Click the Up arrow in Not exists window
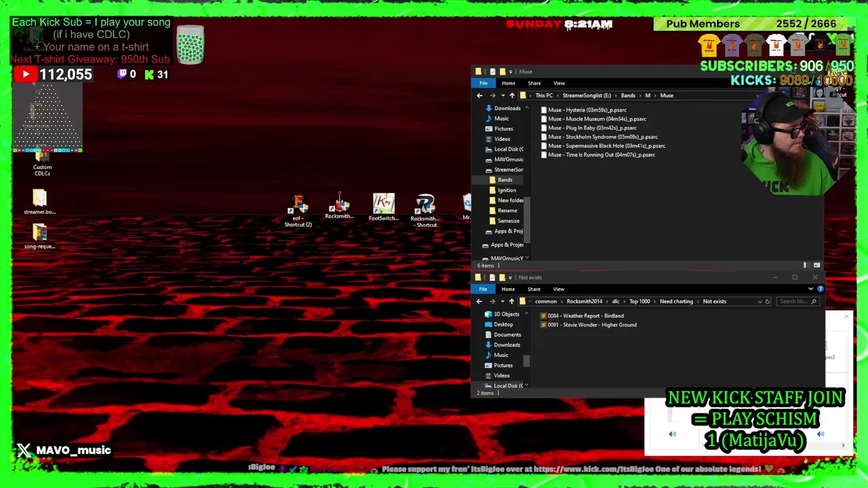Screen dimensions: 868x488 pyautogui.click(x=511, y=302)
